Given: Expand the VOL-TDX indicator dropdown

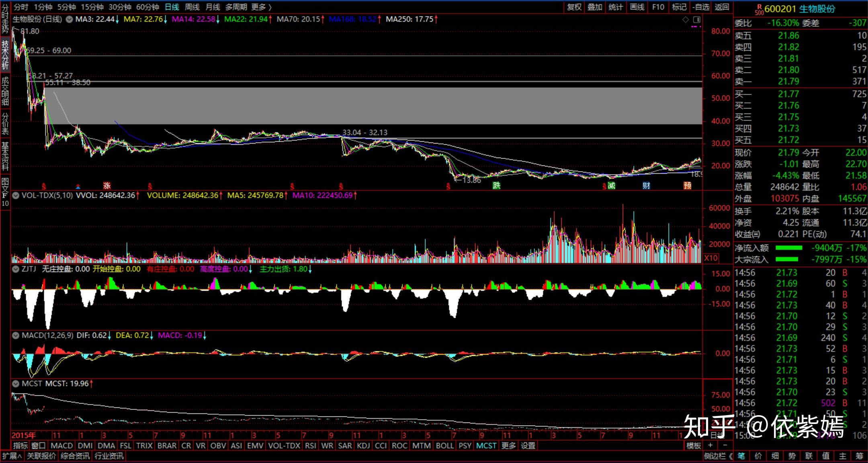Looking at the screenshot, I should coord(16,195).
